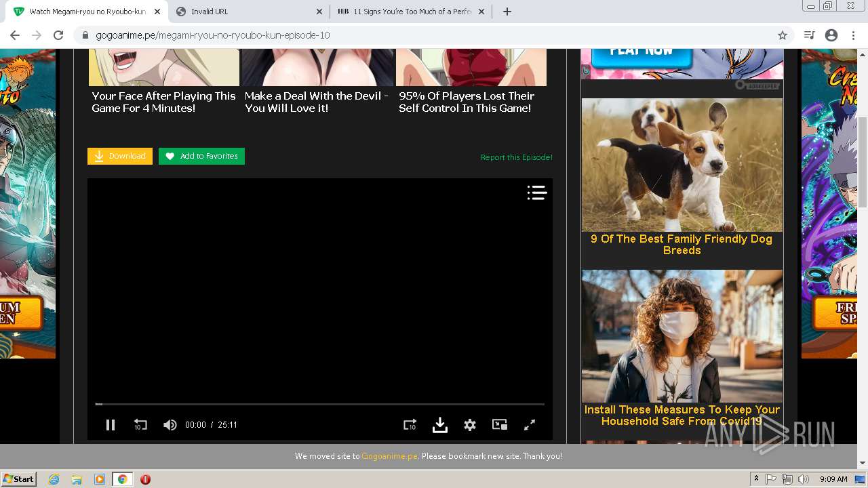Screen dimensions: 868x488
Task: Launch Internet Explorer from taskbar
Action: 54,479
